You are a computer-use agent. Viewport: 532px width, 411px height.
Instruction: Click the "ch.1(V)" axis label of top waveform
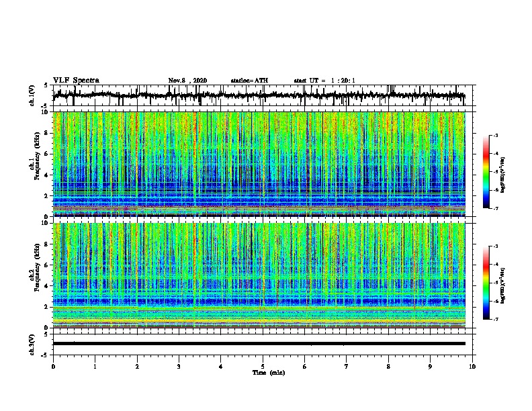(32, 95)
